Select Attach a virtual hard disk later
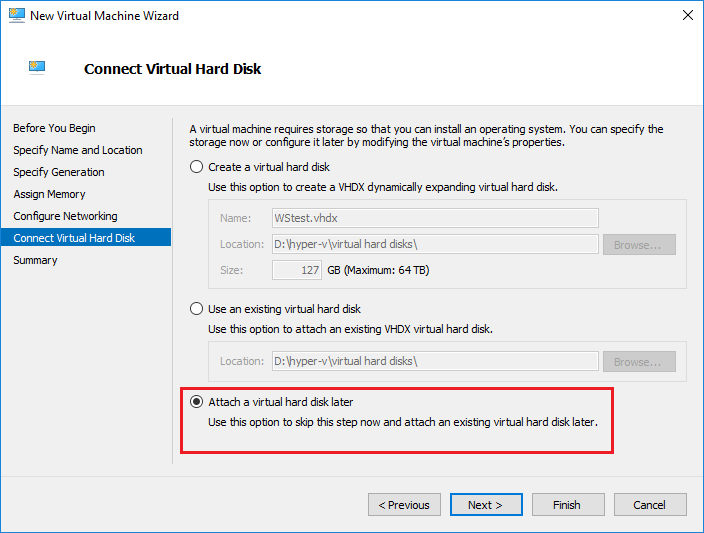704x533 pixels. click(x=197, y=402)
